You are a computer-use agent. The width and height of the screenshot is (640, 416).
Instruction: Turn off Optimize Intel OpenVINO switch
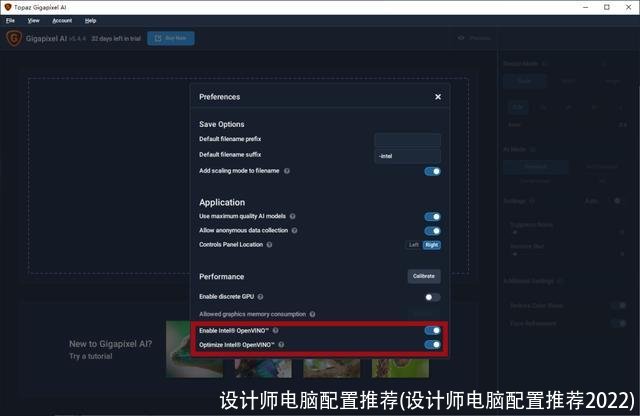point(432,345)
